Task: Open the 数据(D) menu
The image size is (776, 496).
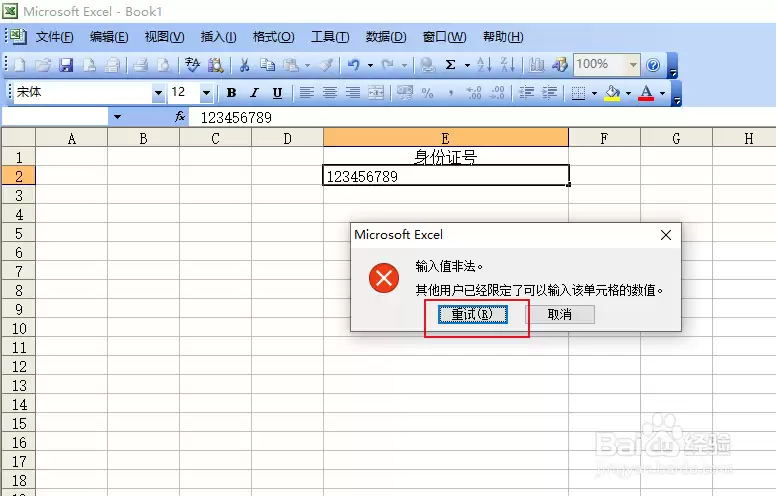Action: click(x=386, y=37)
